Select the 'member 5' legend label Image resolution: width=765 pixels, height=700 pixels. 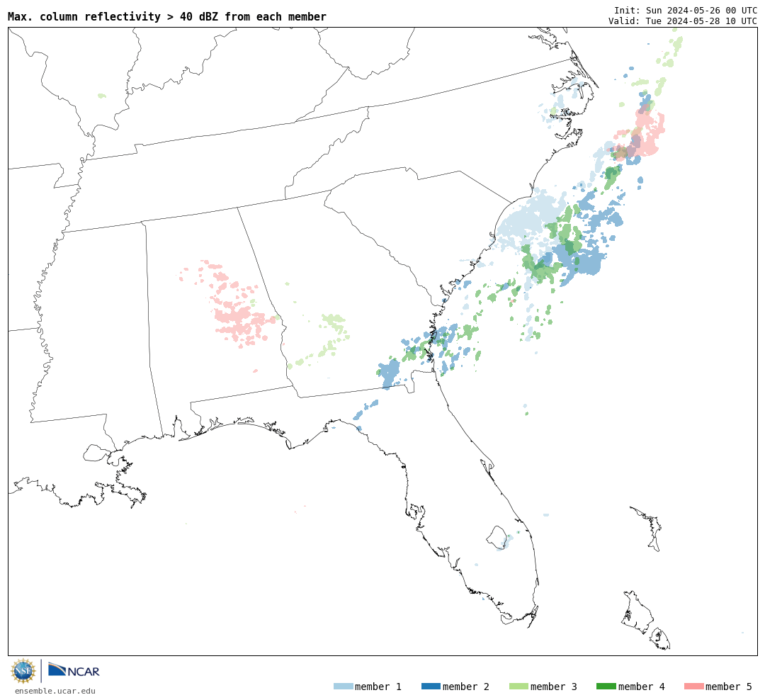click(729, 687)
